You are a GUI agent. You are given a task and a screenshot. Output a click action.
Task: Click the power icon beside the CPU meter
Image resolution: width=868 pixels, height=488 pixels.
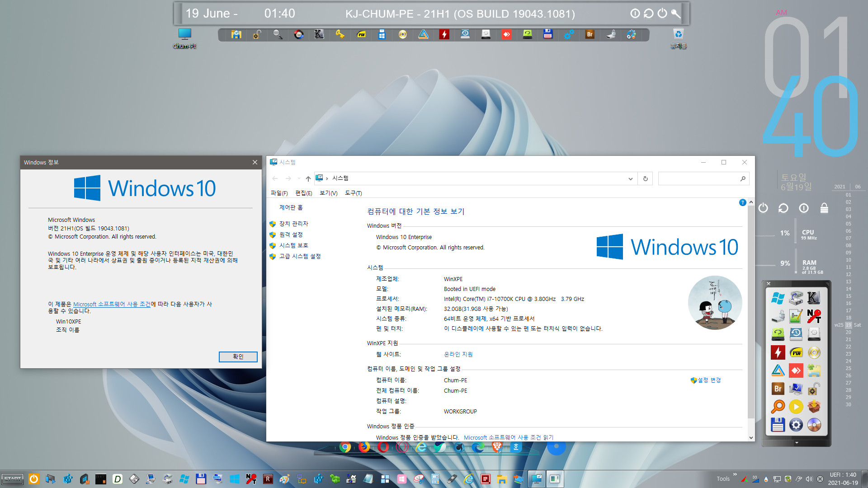click(763, 208)
